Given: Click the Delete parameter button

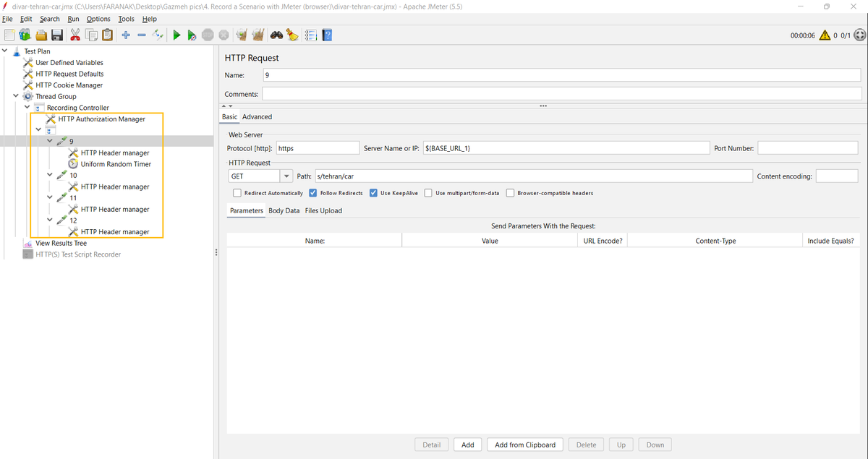Looking at the screenshot, I should point(586,445).
